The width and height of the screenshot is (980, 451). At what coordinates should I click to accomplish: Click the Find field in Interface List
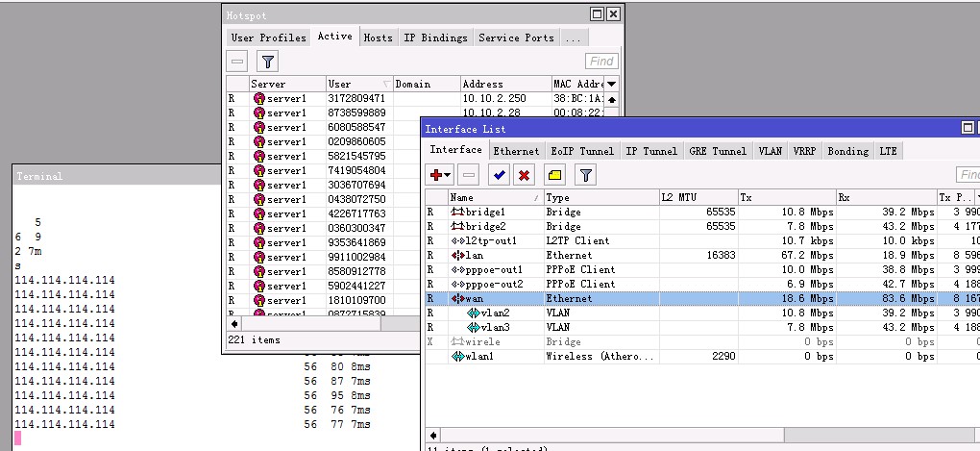coord(968,175)
